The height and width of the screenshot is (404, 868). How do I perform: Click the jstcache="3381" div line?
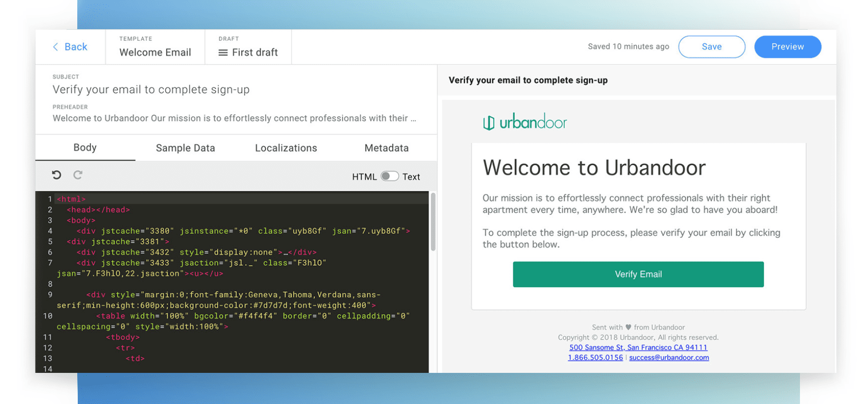click(118, 242)
